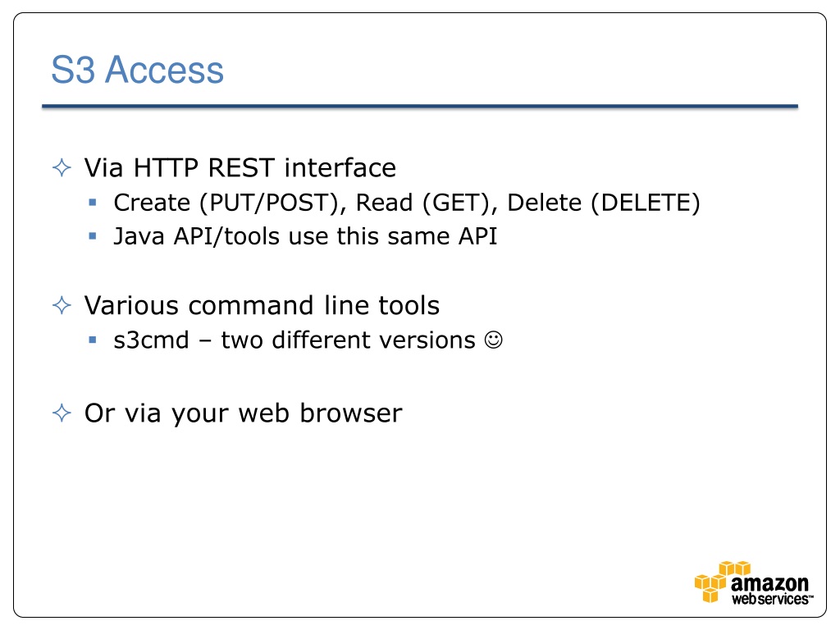Screen dimensions: 840x630
Task: Click the smiley face after 'versions'
Action: (x=493, y=340)
